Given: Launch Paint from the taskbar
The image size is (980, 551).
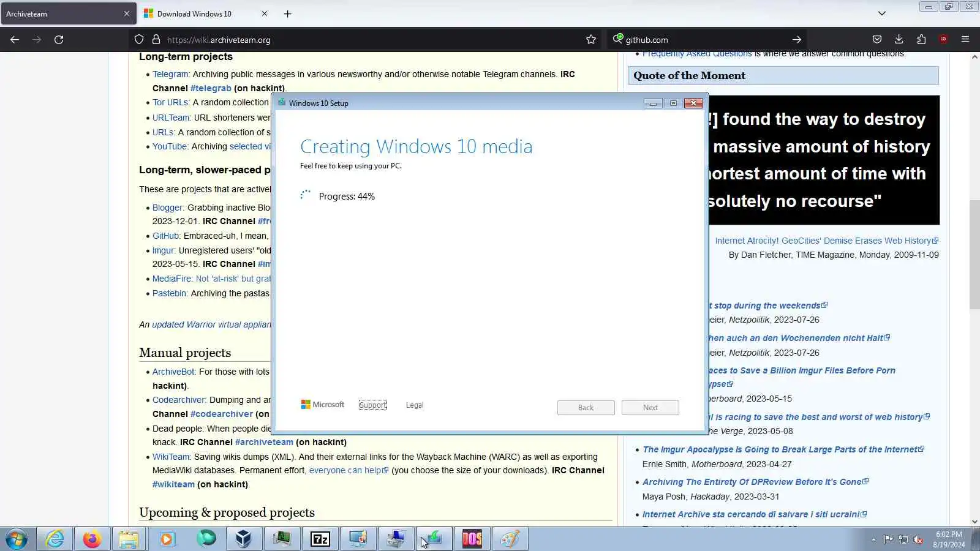Looking at the screenshot, I should click(510, 539).
